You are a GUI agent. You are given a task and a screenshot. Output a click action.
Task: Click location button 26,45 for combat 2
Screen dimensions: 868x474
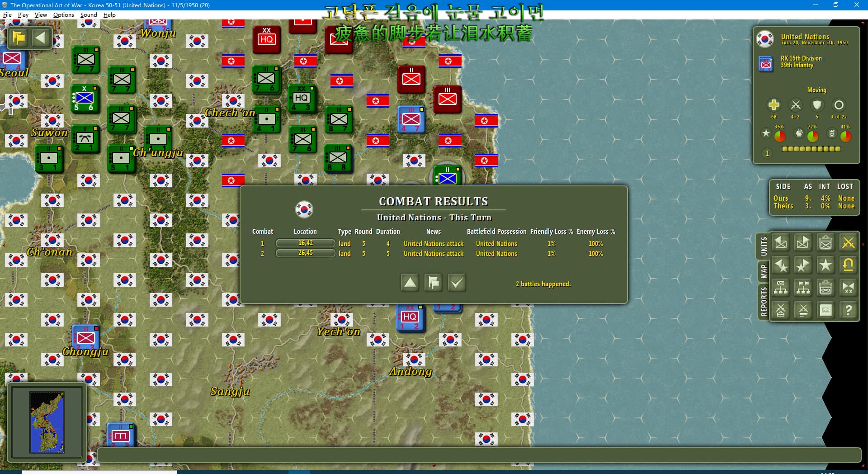pyautogui.click(x=305, y=253)
